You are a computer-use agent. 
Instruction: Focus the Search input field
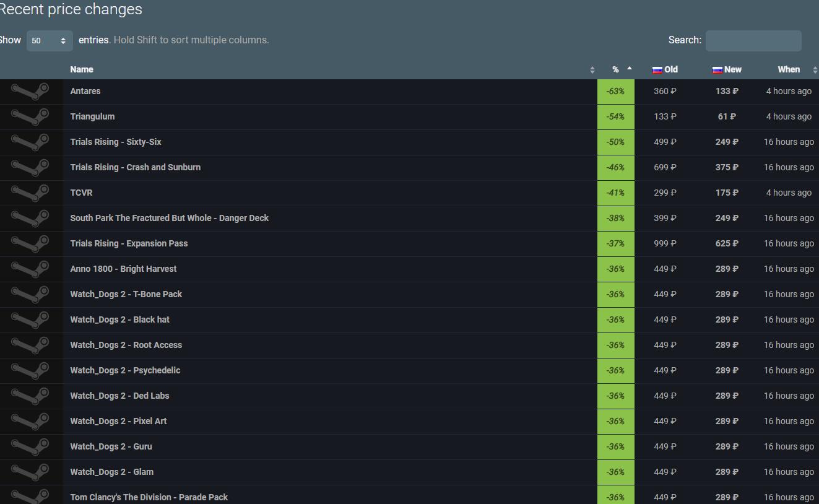753,41
